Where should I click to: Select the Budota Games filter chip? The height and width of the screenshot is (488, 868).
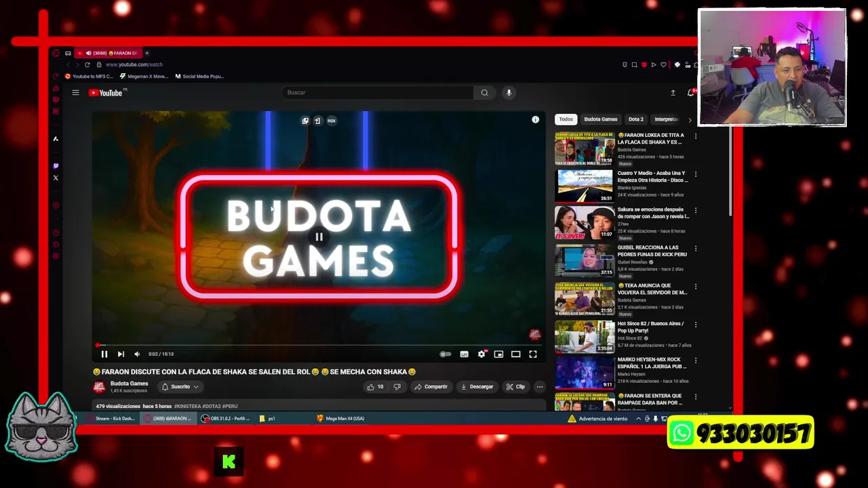(x=601, y=119)
